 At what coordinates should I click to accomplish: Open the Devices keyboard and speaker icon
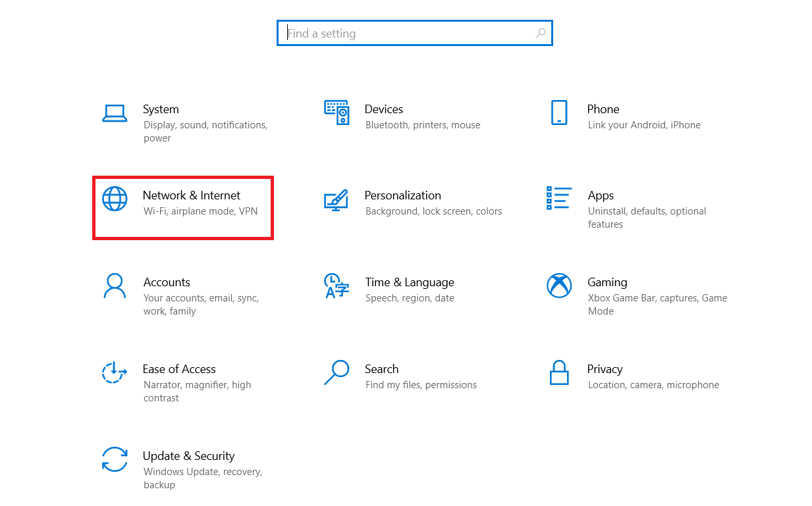337,113
